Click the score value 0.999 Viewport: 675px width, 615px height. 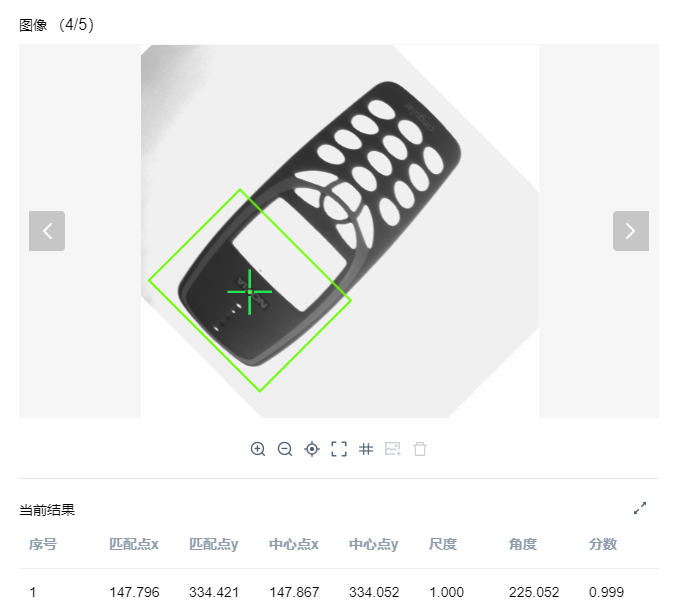(x=606, y=592)
